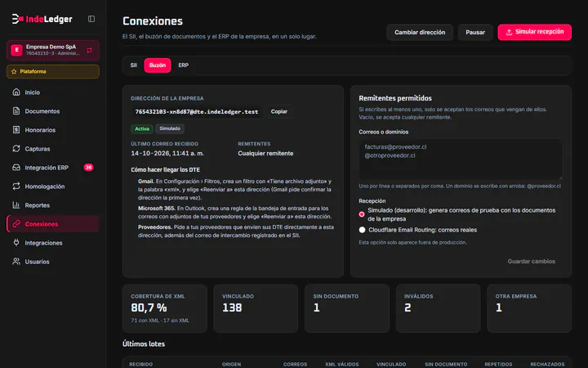The width and height of the screenshot is (588, 368).
Task: Click the Homologación arrows icon
Action: [16, 186]
